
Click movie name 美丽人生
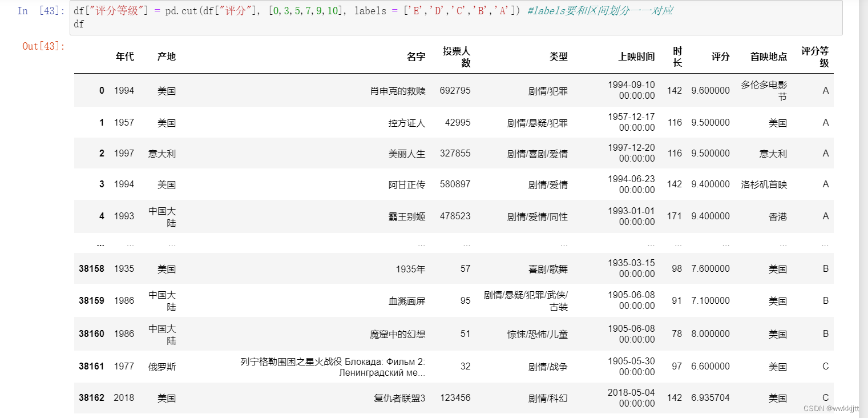[407, 153]
